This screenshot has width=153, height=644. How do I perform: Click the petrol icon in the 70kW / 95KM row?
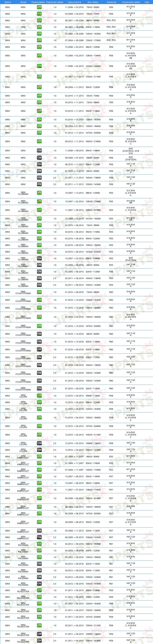pos(39,7)
